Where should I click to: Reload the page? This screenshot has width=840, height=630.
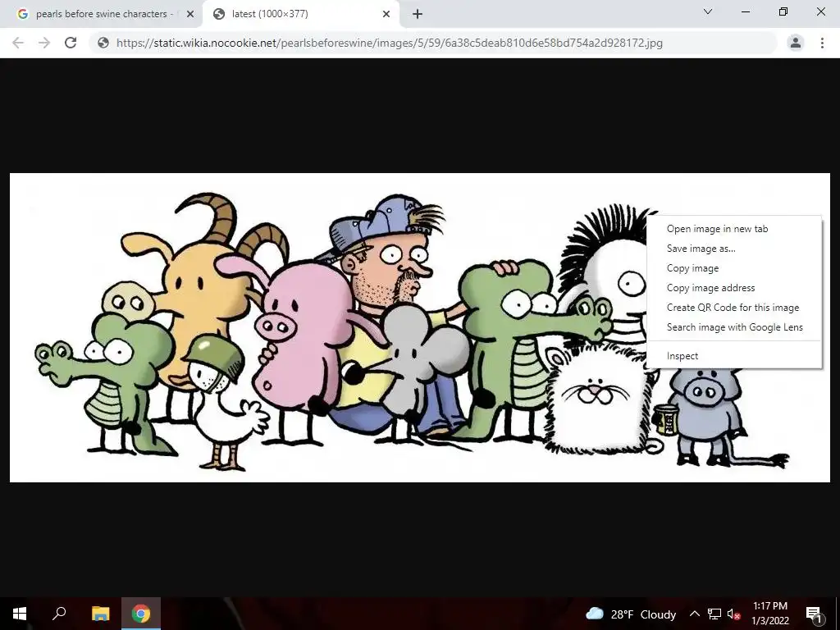point(71,43)
